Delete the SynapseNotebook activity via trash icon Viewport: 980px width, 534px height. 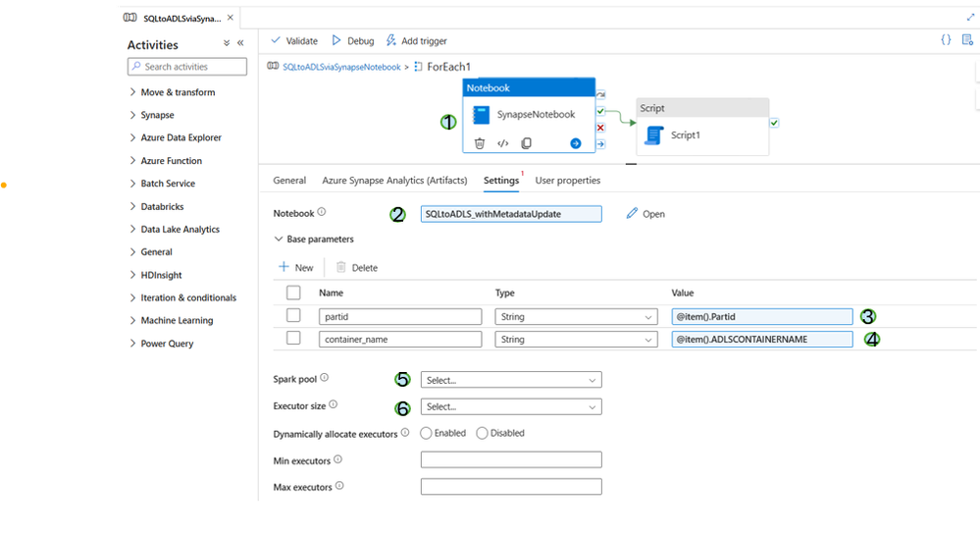480,143
